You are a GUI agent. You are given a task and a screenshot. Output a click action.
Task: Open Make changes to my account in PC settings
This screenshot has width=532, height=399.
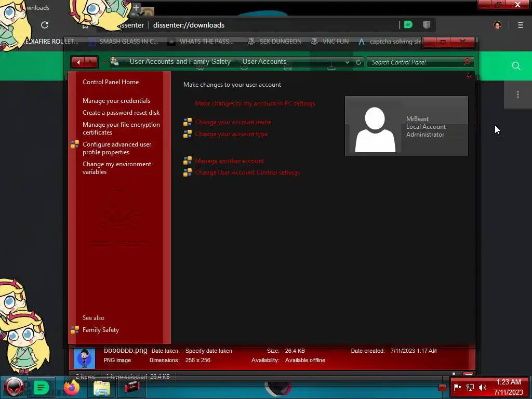[255, 103]
